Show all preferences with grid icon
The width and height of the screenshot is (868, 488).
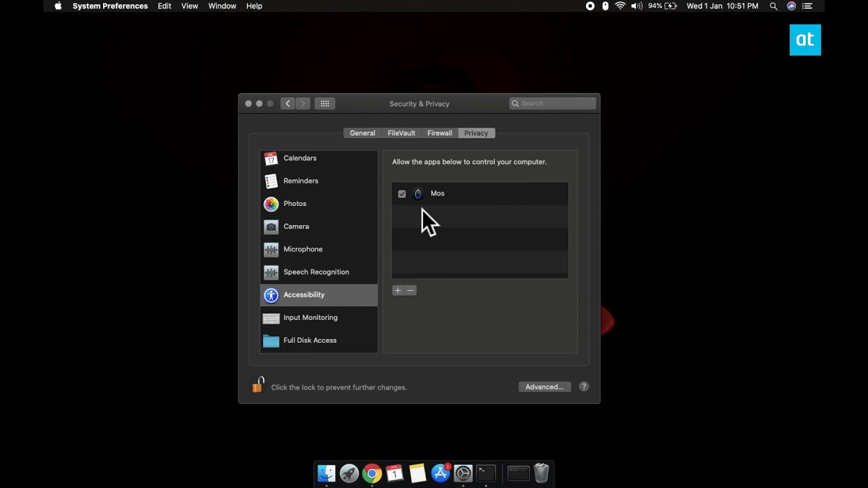pyautogui.click(x=325, y=104)
